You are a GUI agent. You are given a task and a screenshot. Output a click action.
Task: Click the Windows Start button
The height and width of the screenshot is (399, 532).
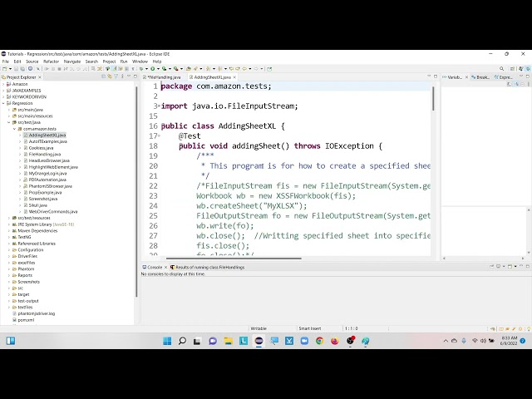[x=167, y=341]
